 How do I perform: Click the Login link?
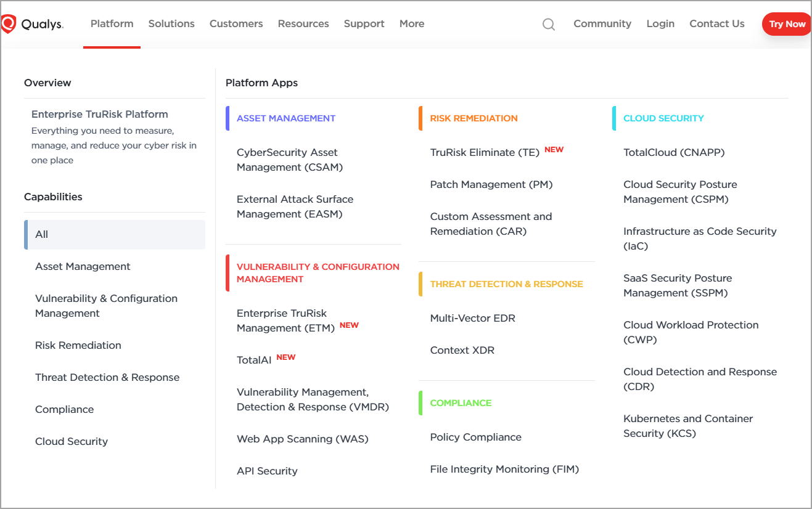660,23
